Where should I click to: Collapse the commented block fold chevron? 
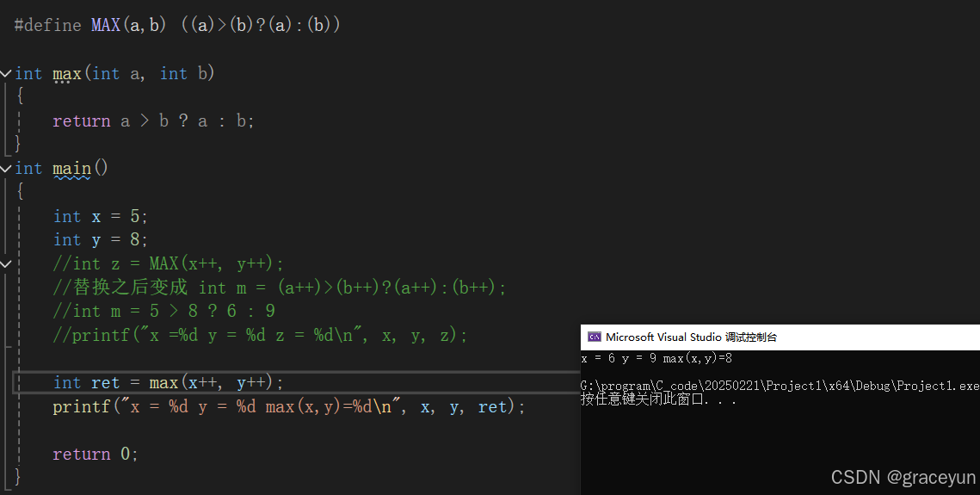tap(6, 263)
